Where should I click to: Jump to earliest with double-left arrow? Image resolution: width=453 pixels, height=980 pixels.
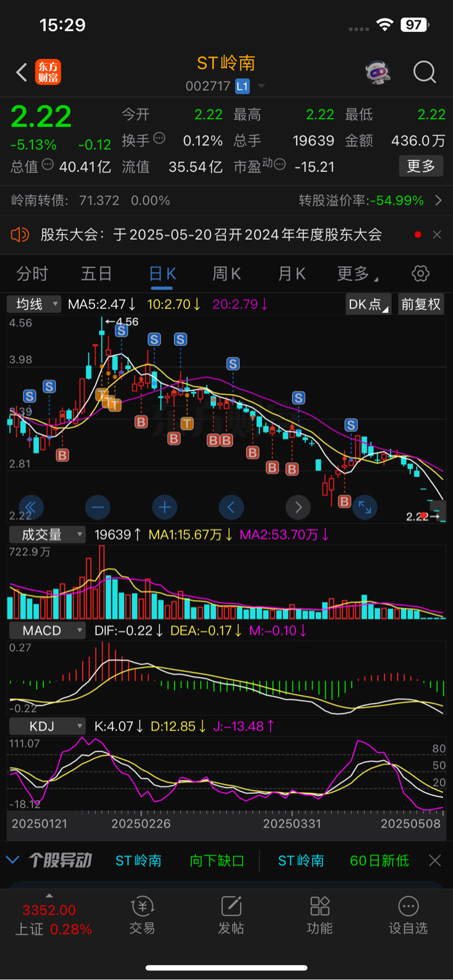[x=31, y=507]
